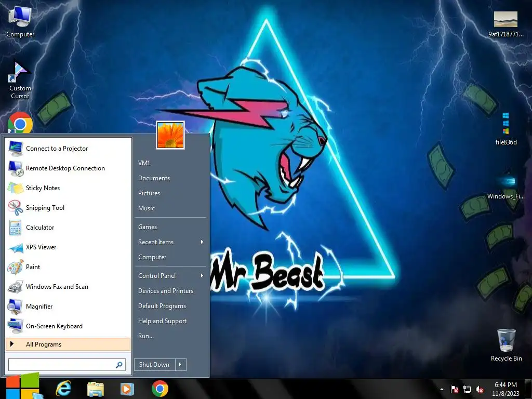Click the Remote Desktop Connection icon
The width and height of the screenshot is (532, 399).
tap(15, 168)
